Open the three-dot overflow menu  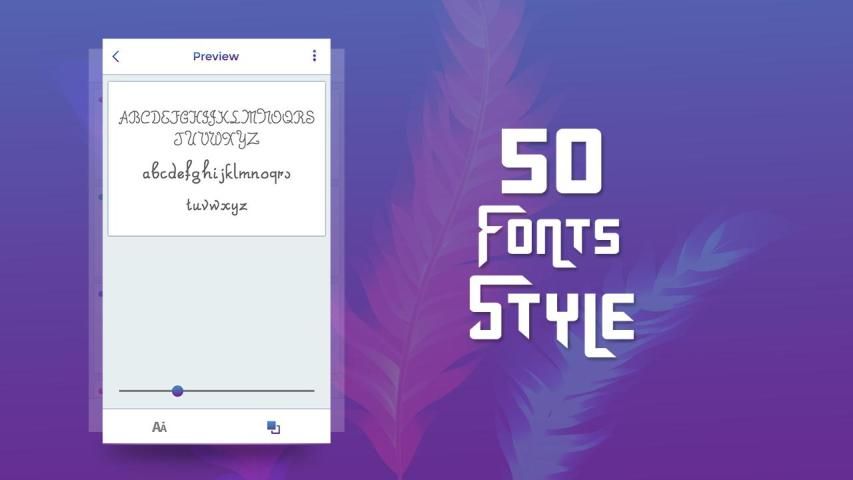[x=314, y=57]
